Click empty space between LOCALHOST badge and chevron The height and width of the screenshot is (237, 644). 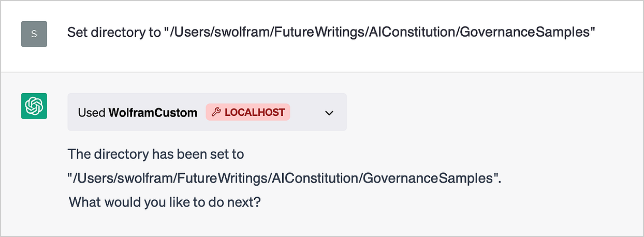(306, 112)
